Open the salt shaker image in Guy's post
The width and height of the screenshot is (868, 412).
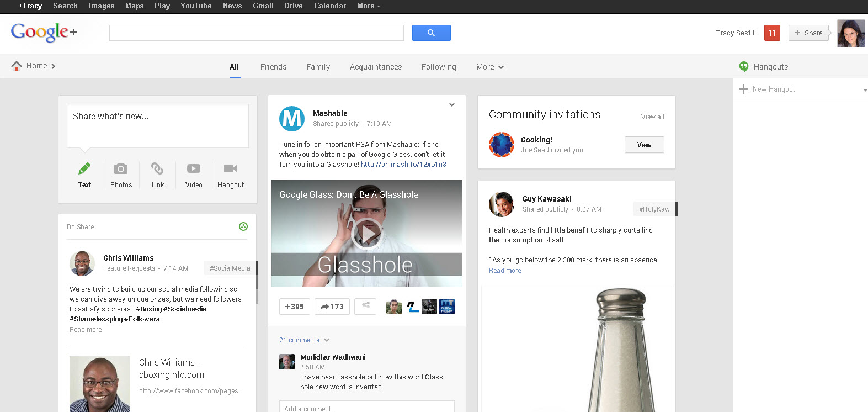[577, 349]
